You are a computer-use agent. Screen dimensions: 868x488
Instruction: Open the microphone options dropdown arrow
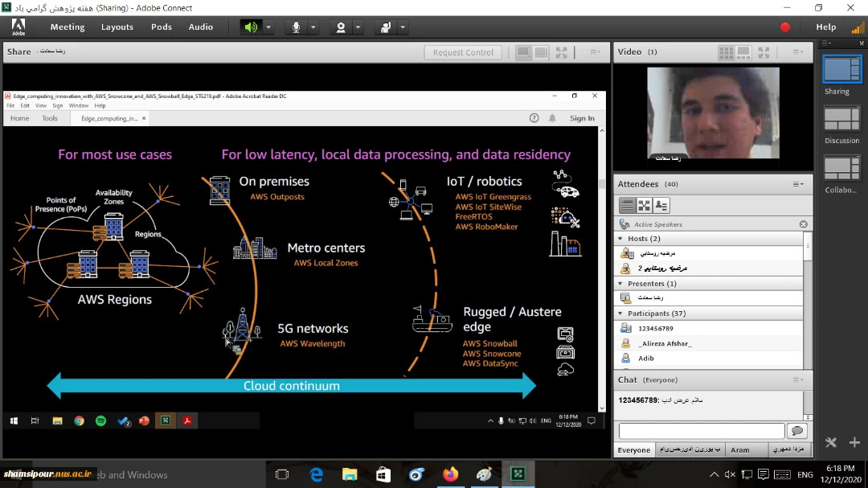(313, 27)
